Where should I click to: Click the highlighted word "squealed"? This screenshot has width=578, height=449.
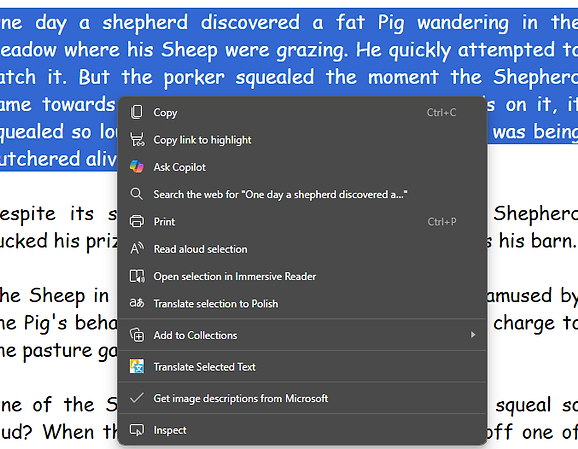click(x=275, y=78)
